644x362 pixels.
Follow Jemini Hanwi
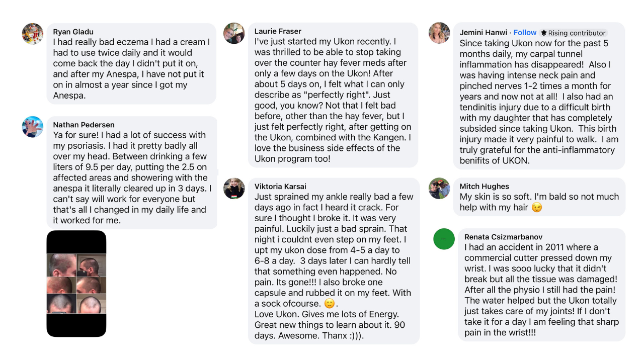[525, 32]
